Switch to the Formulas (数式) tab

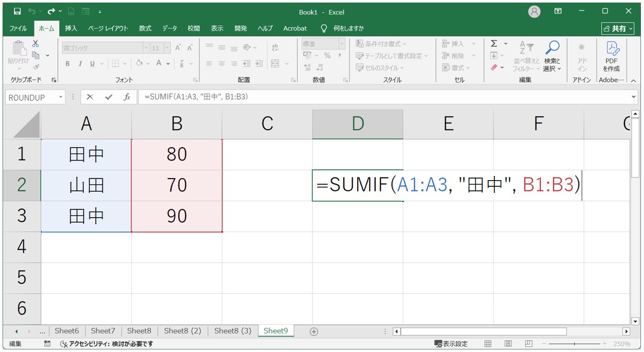[145, 28]
